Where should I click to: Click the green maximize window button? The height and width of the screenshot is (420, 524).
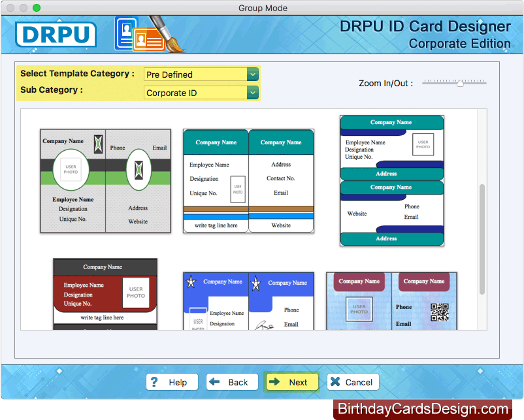pyautogui.click(x=37, y=8)
